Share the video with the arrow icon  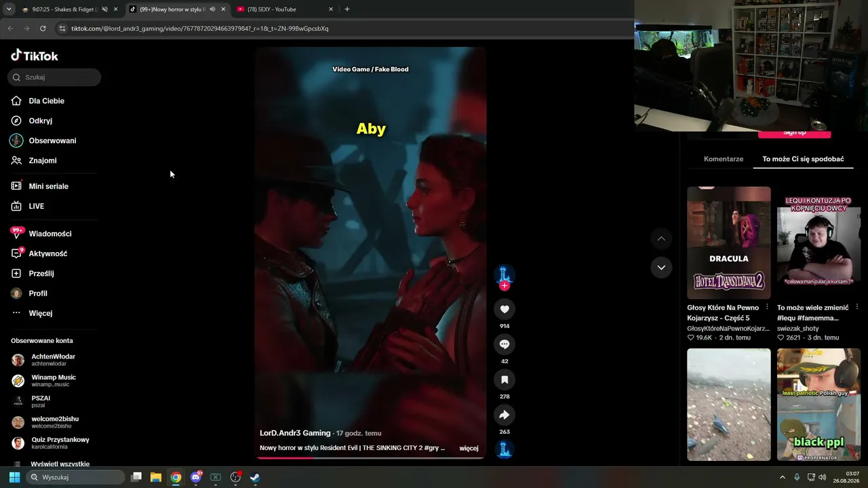(x=505, y=415)
